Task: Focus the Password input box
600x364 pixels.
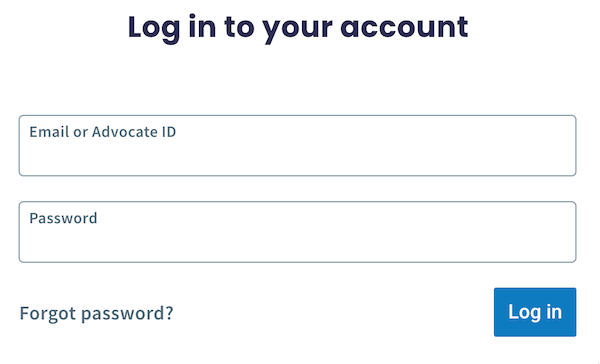Action: (297, 232)
